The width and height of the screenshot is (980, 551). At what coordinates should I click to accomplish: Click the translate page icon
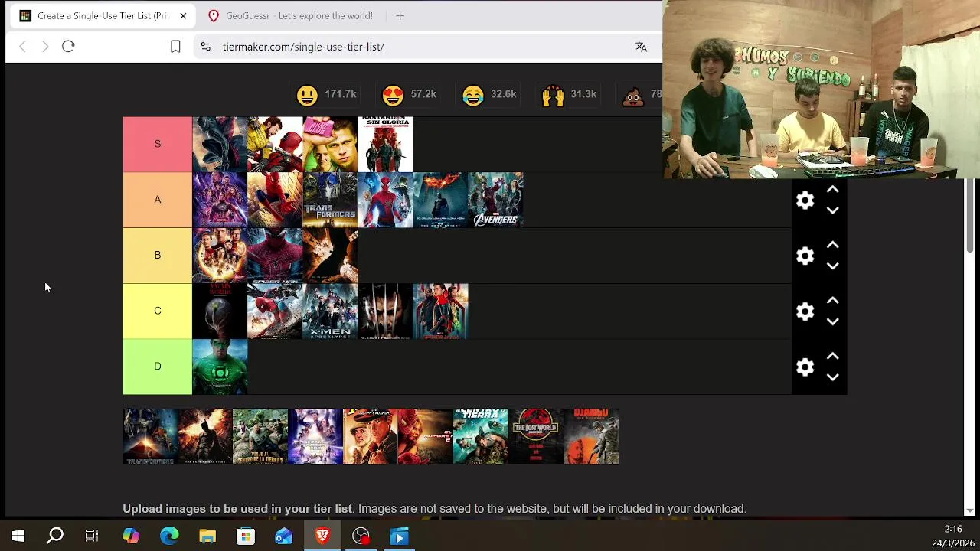[x=641, y=47]
